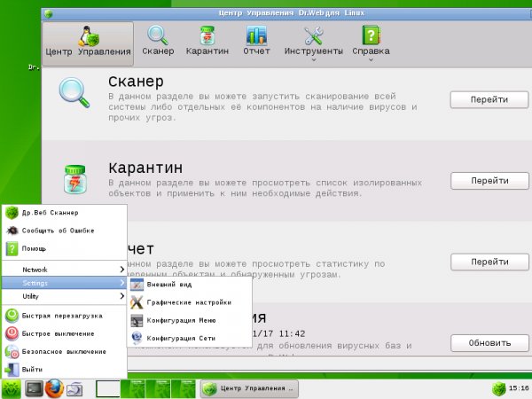Click green power icon beside Быстрая перезагрузка
This screenshot has width=532, height=399.
pyautogui.click(x=12, y=316)
